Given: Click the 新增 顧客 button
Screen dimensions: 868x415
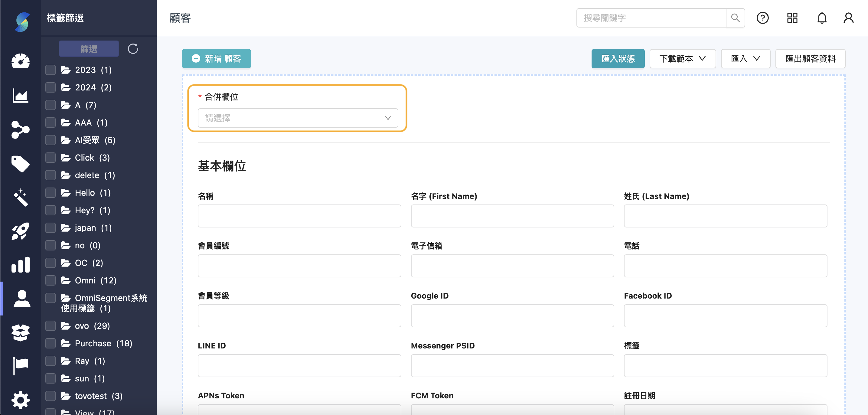Looking at the screenshot, I should point(216,59).
